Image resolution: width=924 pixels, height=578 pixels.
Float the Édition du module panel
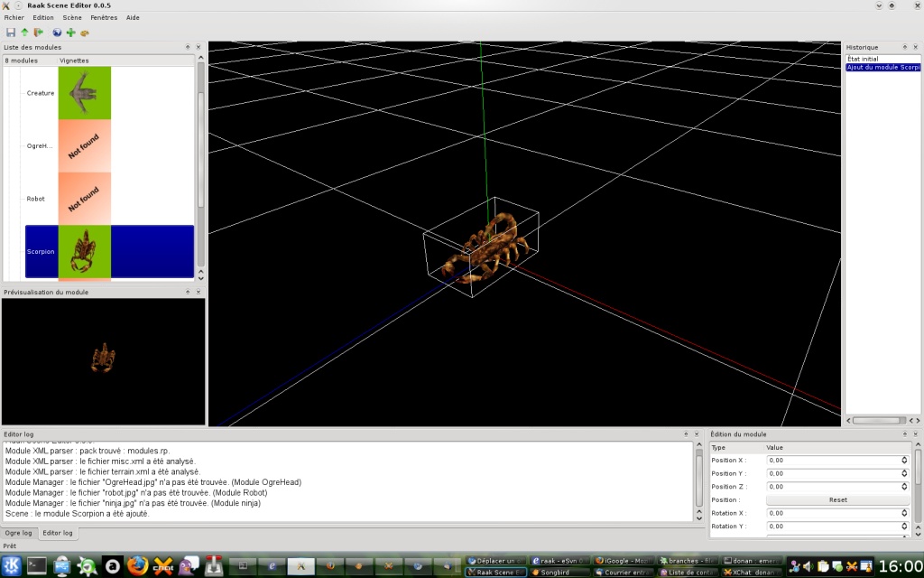click(904, 434)
